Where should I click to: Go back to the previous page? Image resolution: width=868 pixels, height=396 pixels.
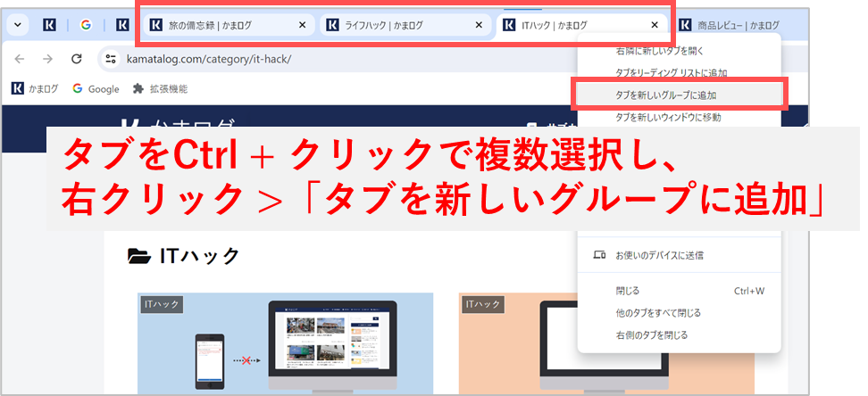[20, 59]
